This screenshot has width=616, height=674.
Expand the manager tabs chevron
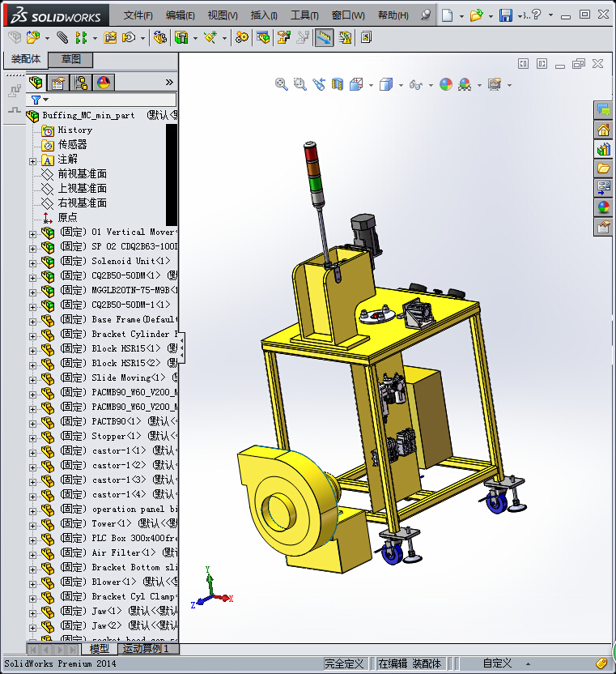[169, 82]
